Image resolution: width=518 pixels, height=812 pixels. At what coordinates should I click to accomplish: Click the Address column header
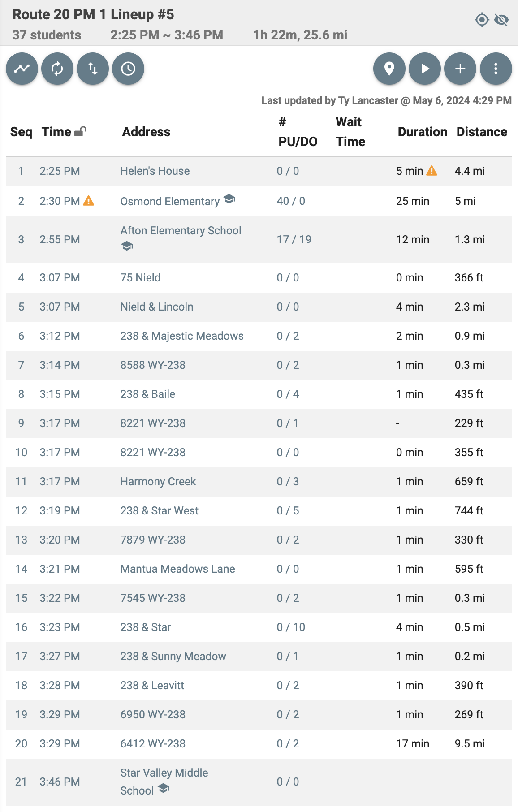[x=146, y=132]
